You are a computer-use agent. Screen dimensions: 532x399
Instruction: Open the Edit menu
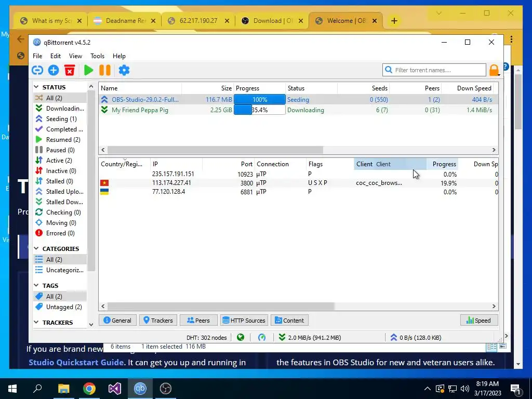(55, 56)
